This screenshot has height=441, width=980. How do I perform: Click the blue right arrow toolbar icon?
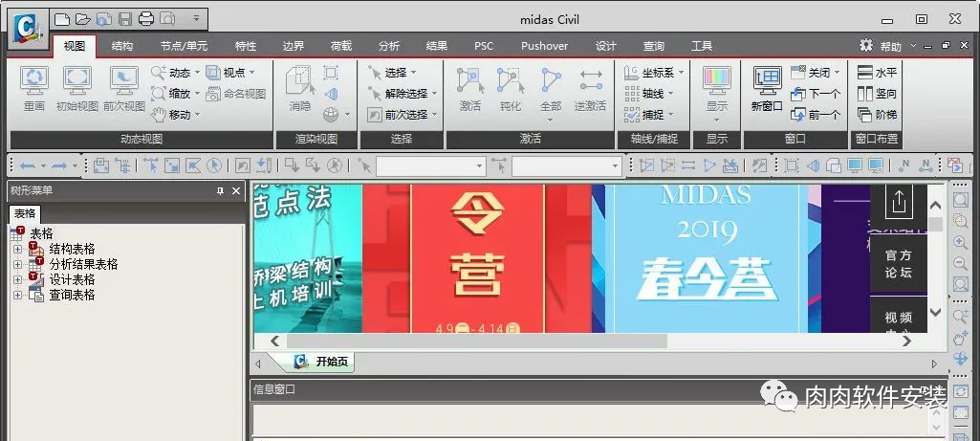tap(58, 165)
